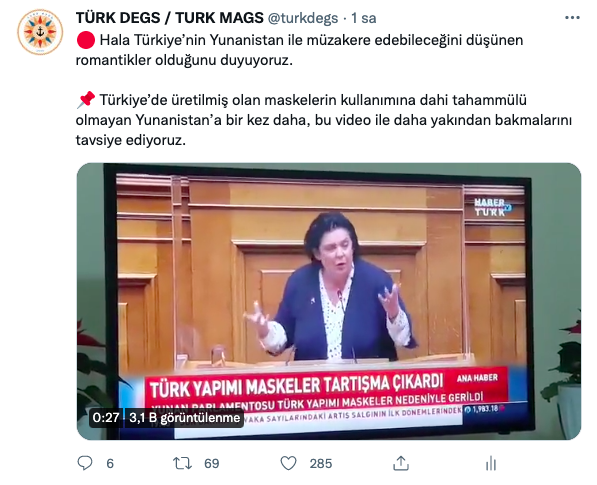Screen dimensions: 597x485
Task: Click the reply count 6
Action: point(110,464)
